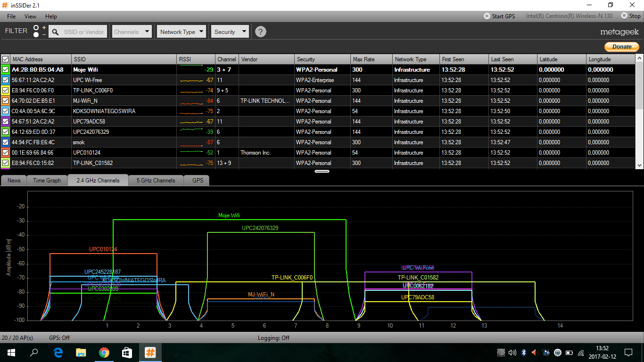Sort the table by the RSSI column header
The width and height of the screenshot is (644, 362).
(196, 59)
